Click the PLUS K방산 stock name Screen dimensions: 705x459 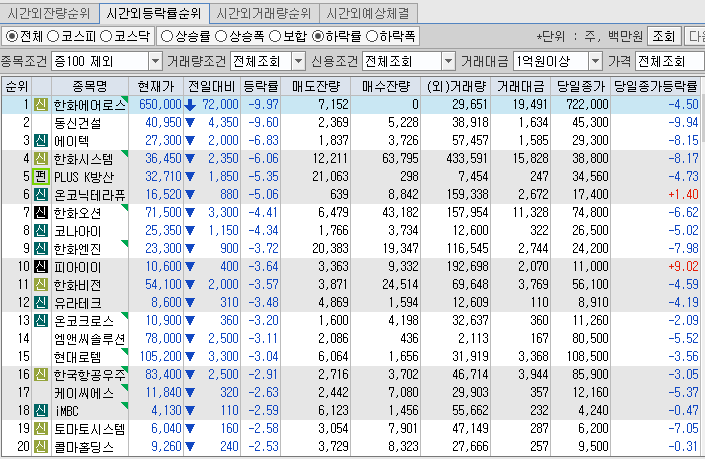coord(84,177)
